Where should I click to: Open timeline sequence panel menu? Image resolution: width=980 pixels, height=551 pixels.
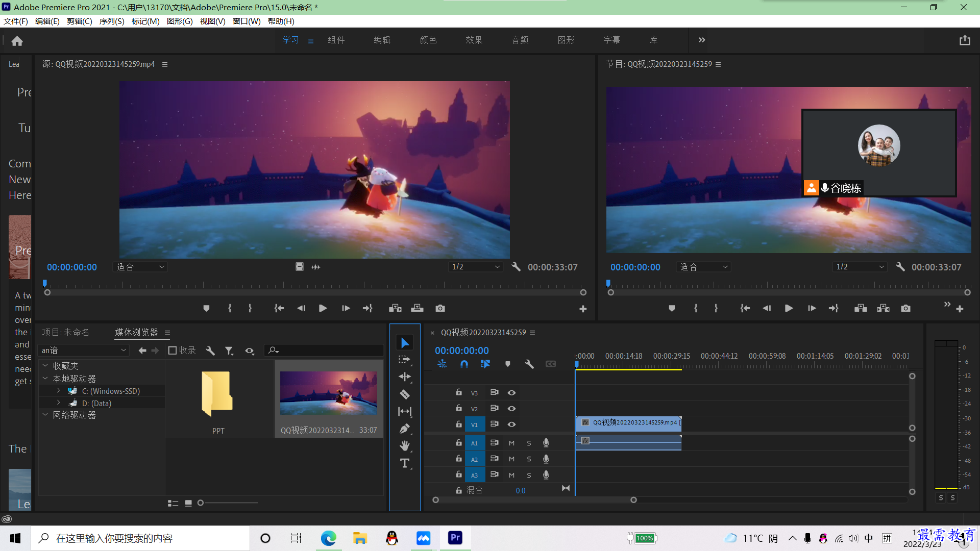pos(532,333)
